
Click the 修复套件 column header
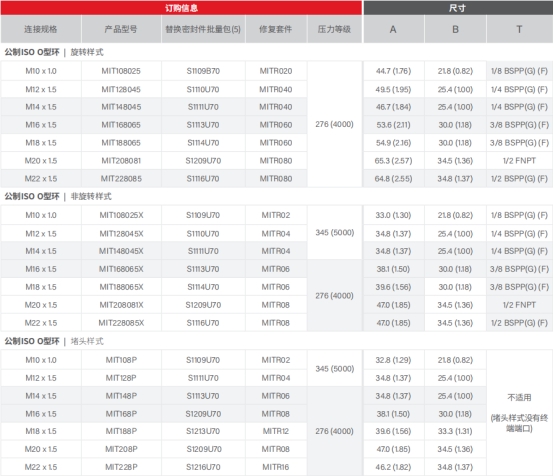coord(276,29)
